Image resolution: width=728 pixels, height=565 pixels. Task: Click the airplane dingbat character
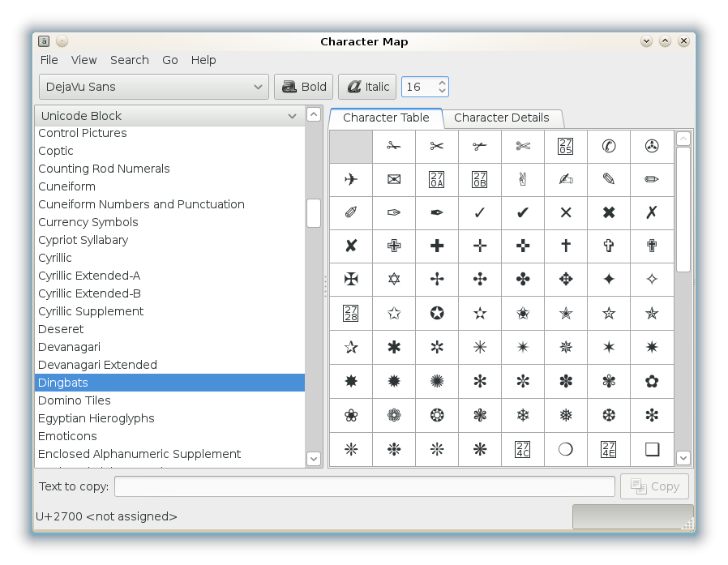pyautogui.click(x=350, y=180)
